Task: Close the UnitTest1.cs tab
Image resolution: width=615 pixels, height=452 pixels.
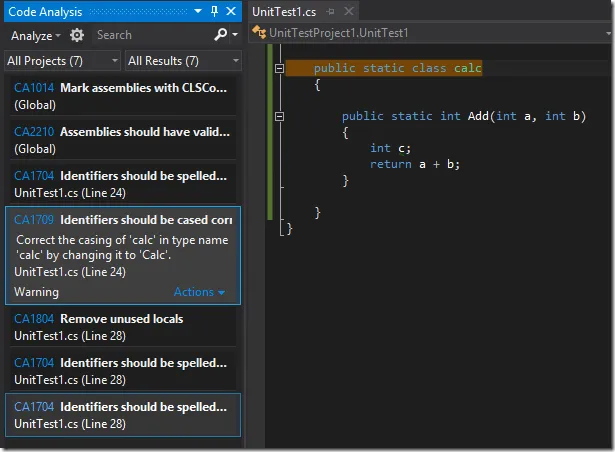Action: point(347,11)
